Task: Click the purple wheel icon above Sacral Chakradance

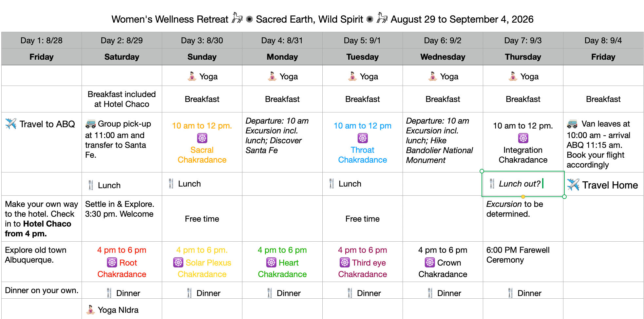Action: click(x=202, y=138)
